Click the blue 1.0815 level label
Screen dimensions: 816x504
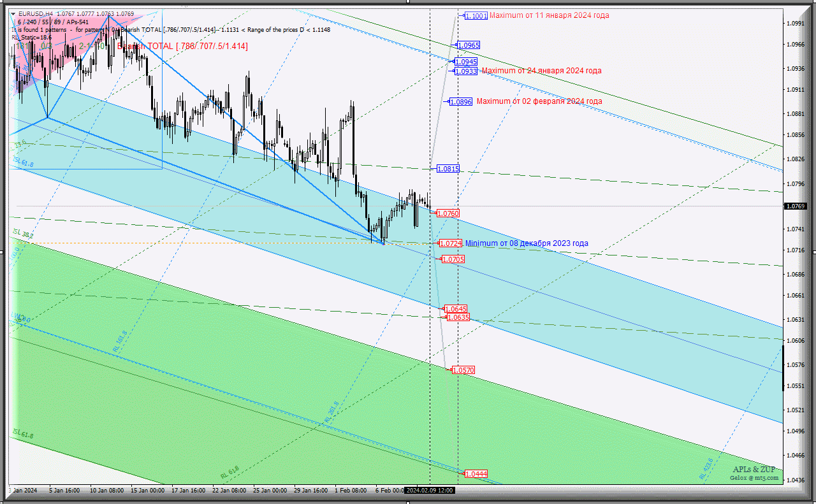point(448,169)
